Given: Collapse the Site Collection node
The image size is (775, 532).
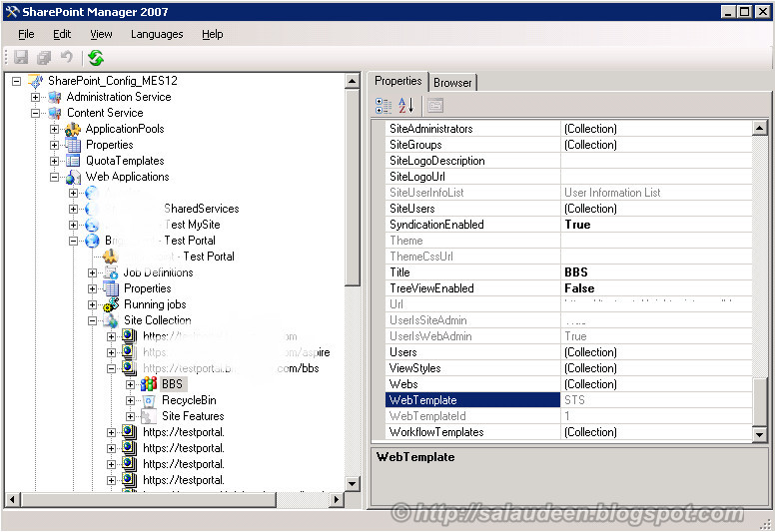Looking at the screenshot, I should [x=93, y=320].
